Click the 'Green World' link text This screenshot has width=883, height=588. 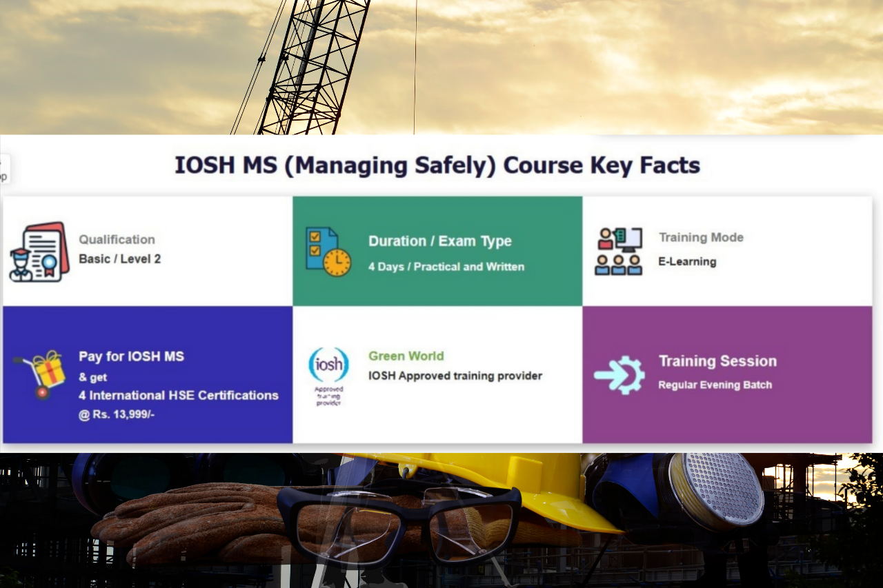[x=406, y=356]
